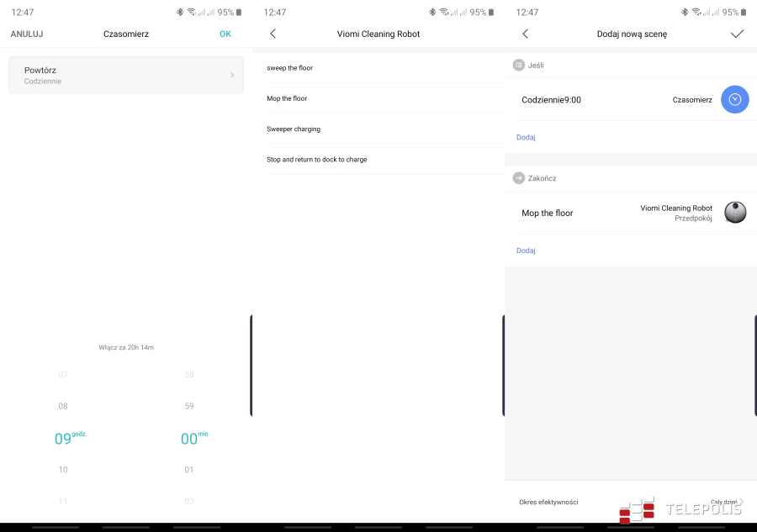757x532 pixels.
Task: Tap the Jeśli condition list icon
Action: tap(519, 65)
